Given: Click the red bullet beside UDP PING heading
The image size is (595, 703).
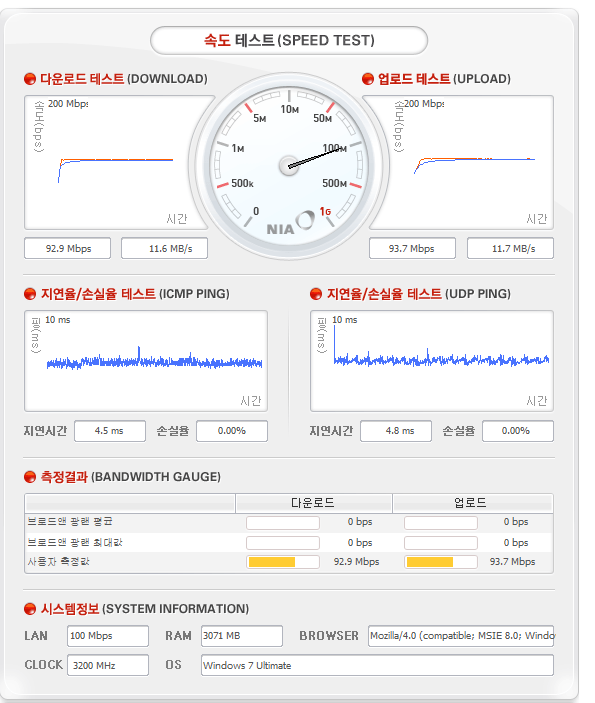Looking at the screenshot, I should click(316, 294).
